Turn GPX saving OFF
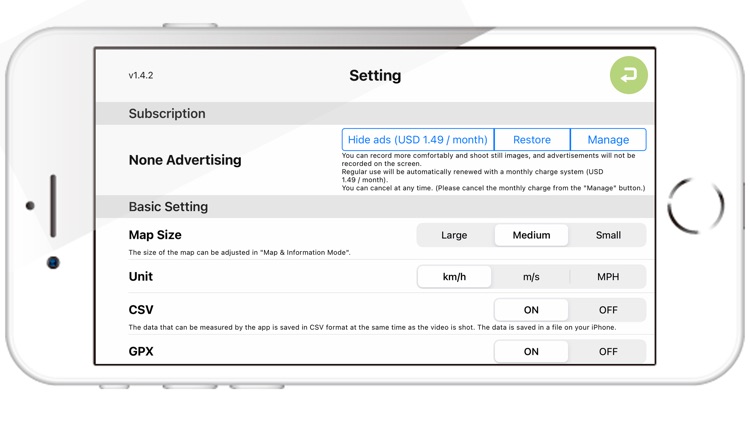 pyautogui.click(x=608, y=351)
